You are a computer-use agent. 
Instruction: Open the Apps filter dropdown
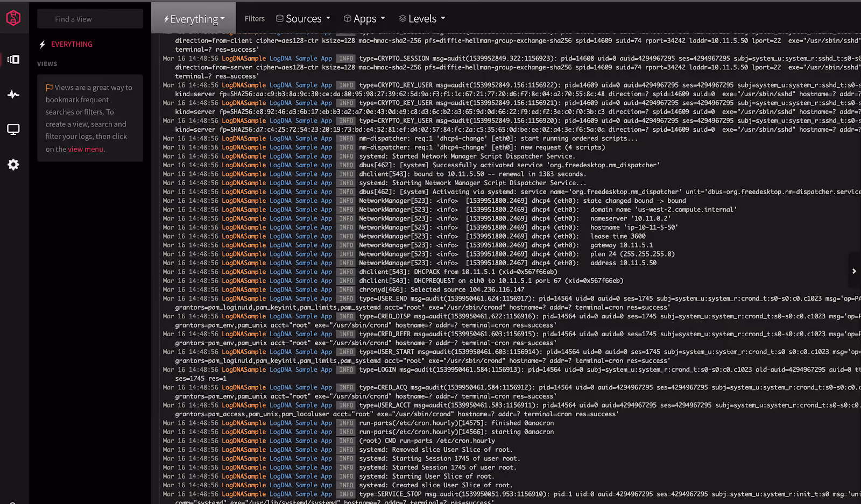pos(365,18)
